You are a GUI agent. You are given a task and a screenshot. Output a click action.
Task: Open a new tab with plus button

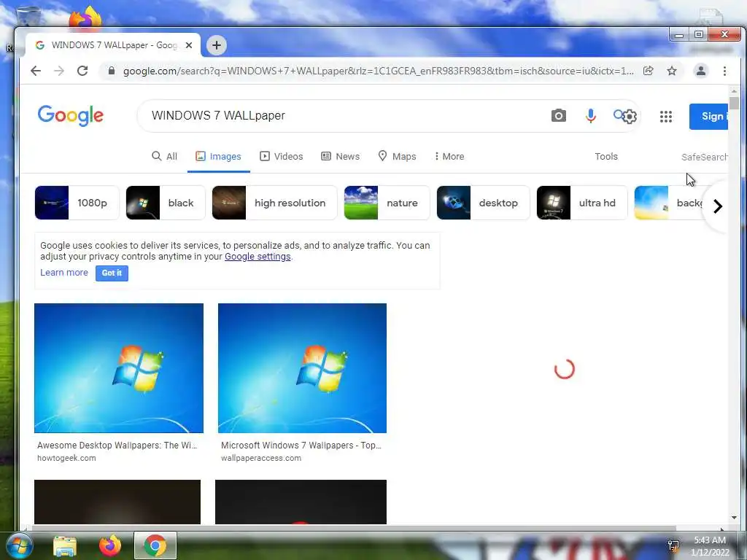(x=216, y=45)
